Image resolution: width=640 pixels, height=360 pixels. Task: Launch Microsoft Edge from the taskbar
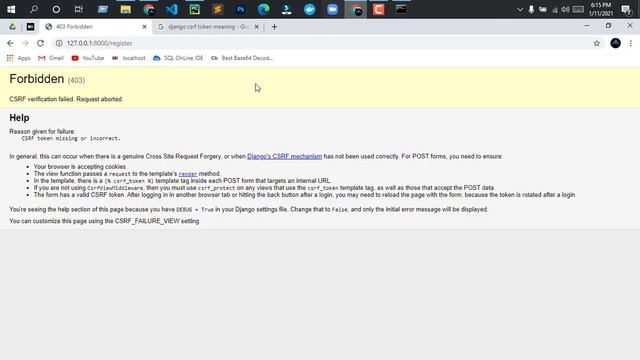coord(264,9)
